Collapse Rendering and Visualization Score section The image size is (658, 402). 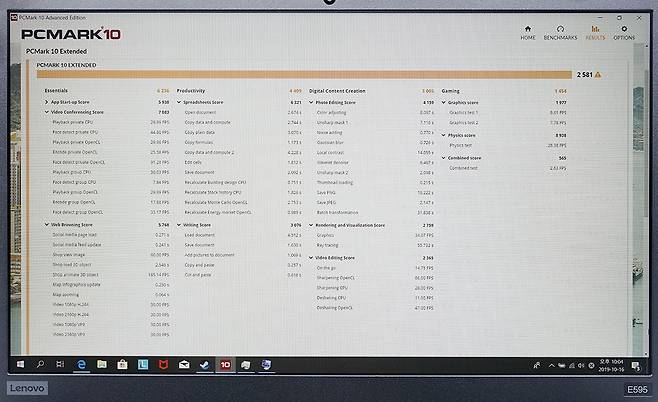[311, 225]
